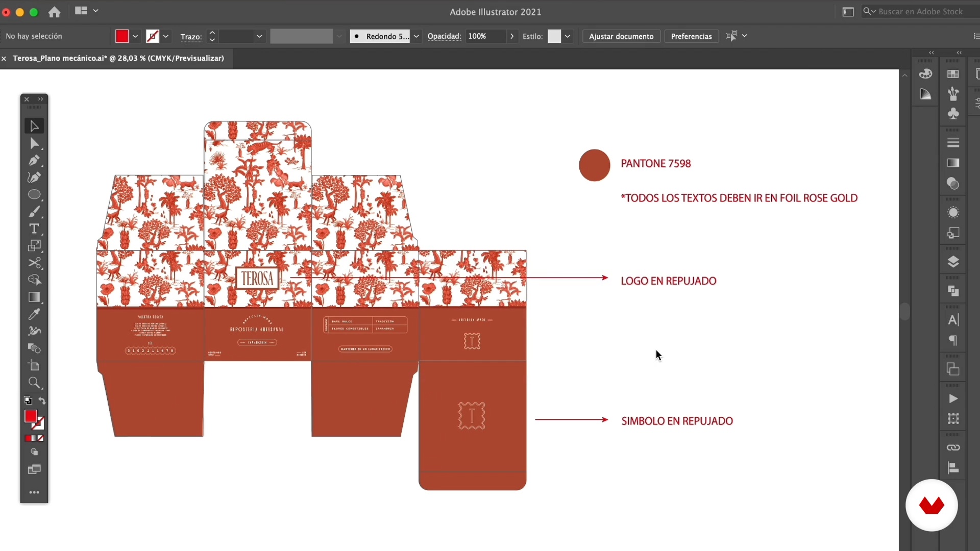Screen dimensions: 980x551
Task: Open the Paragraph panel
Action: click(x=953, y=340)
